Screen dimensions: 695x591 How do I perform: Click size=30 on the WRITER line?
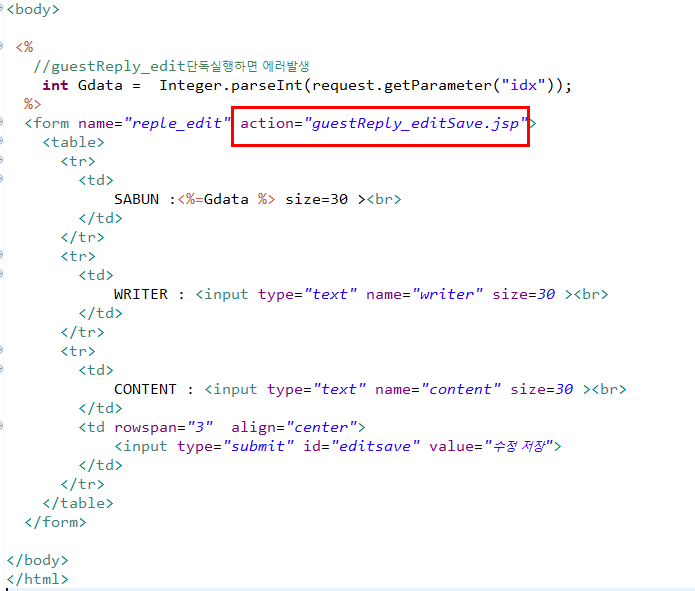[524, 294]
